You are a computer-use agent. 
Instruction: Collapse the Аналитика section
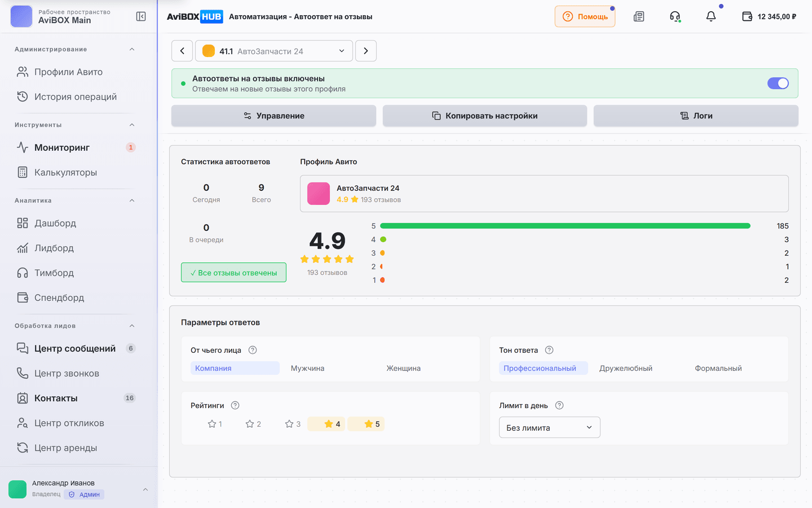tap(132, 200)
